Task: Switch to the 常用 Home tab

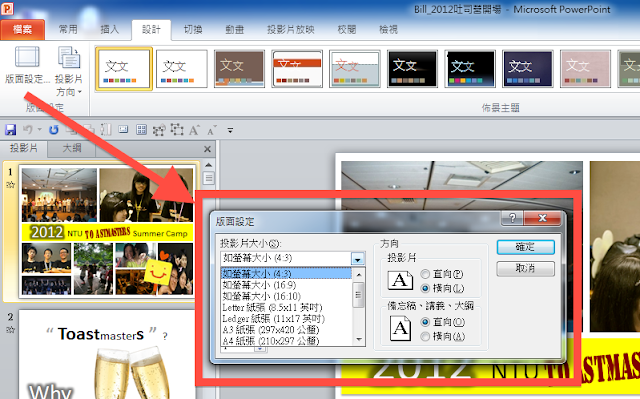Action: click(x=68, y=29)
